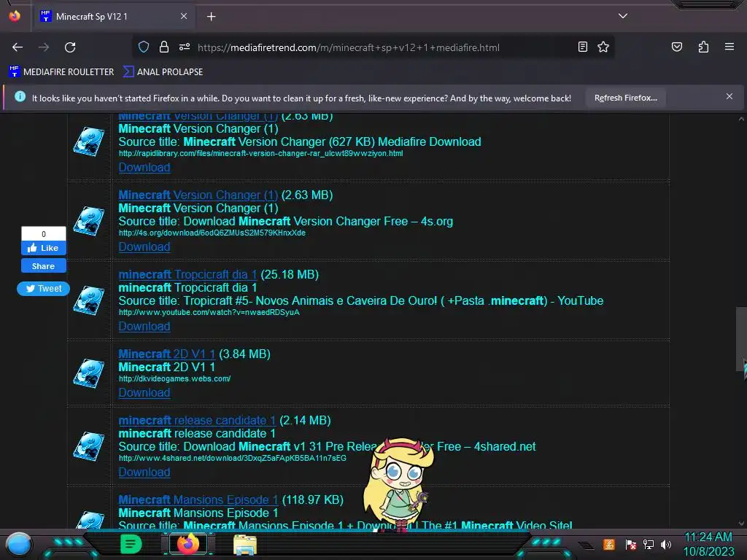Screen dimensions: 747x560
Task: Click the Java orange tray icon
Action: [609, 544]
